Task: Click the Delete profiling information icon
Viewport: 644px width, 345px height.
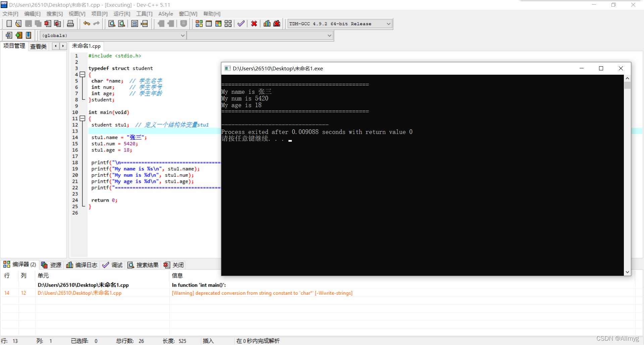Action: (x=277, y=23)
